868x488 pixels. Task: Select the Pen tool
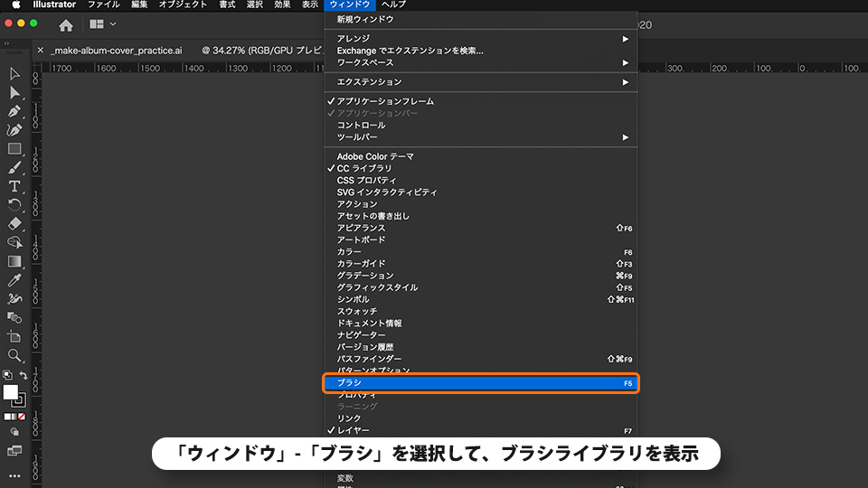pyautogui.click(x=14, y=111)
